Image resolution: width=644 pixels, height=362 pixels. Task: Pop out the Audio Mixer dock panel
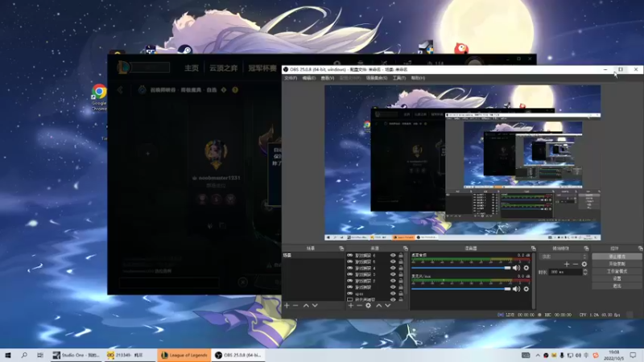point(533,249)
